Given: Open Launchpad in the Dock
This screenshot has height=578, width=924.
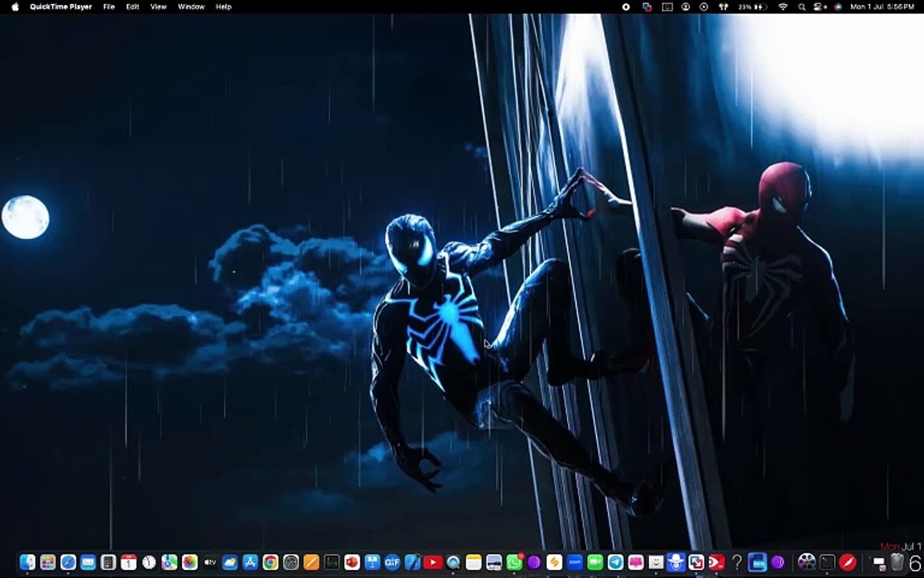Looking at the screenshot, I should pyautogui.click(x=48, y=562).
